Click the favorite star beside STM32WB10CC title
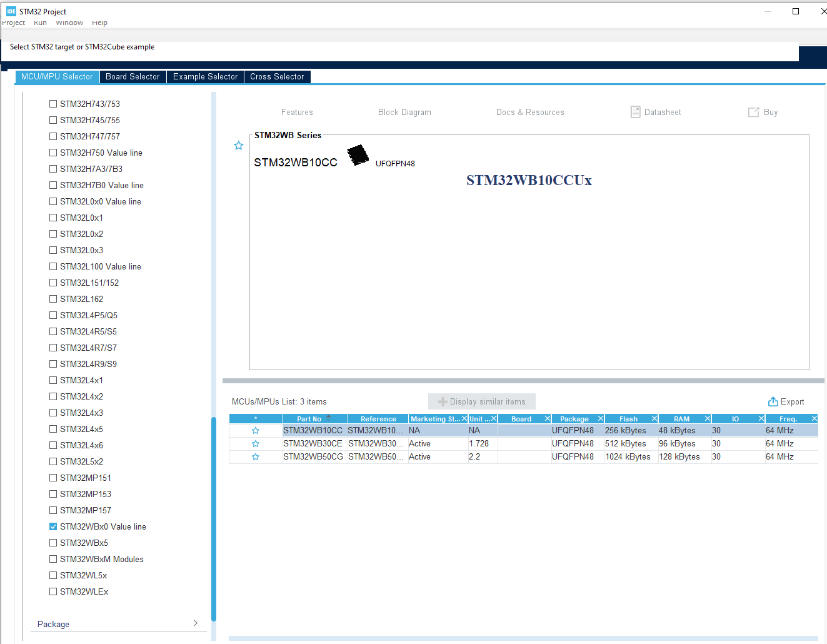Viewport: 827px width, 644px height. (238, 146)
